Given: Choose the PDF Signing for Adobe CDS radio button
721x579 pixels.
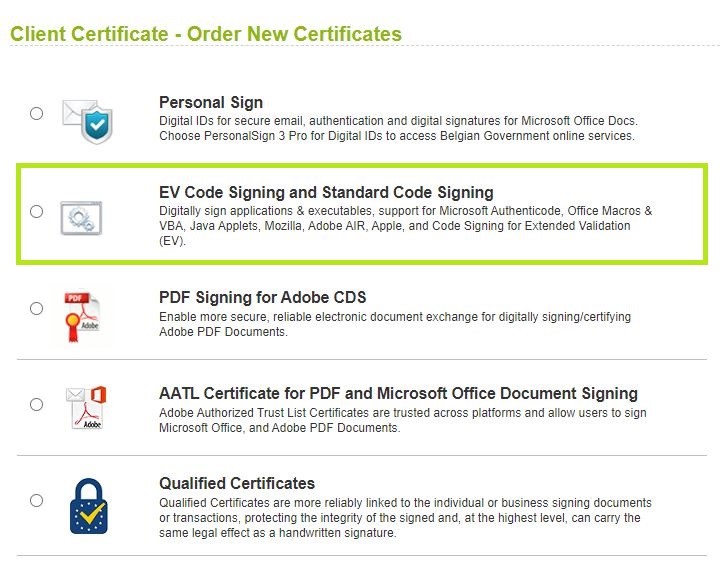Looking at the screenshot, I should [x=36, y=308].
